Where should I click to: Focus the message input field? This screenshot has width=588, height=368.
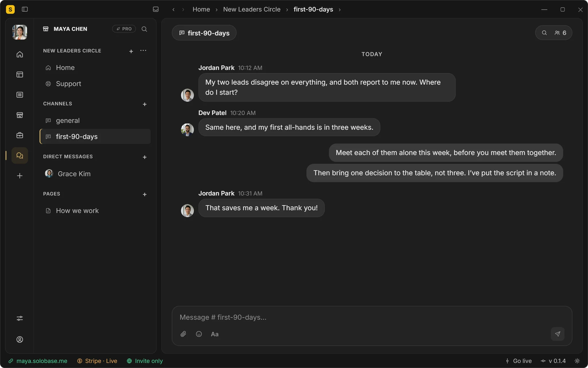372,317
